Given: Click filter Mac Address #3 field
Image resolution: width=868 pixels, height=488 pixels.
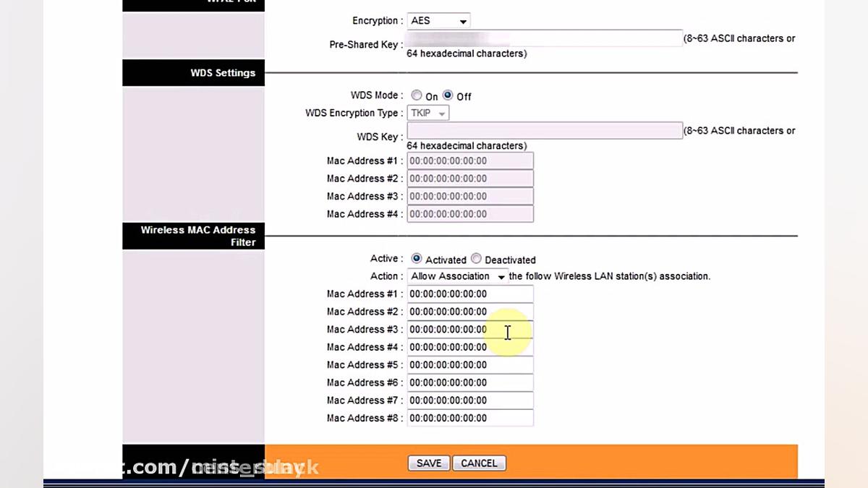Looking at the screenshot, I should coord(470,329).
